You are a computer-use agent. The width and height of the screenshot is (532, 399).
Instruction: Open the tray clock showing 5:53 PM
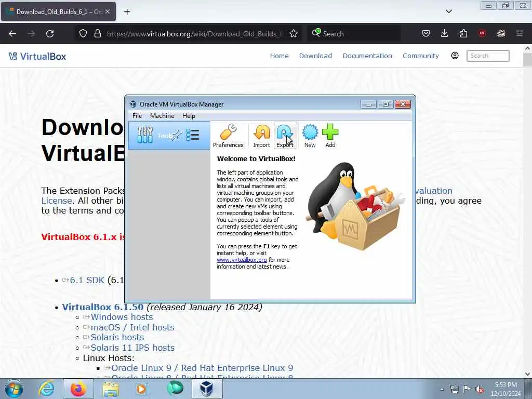point(506,389)
